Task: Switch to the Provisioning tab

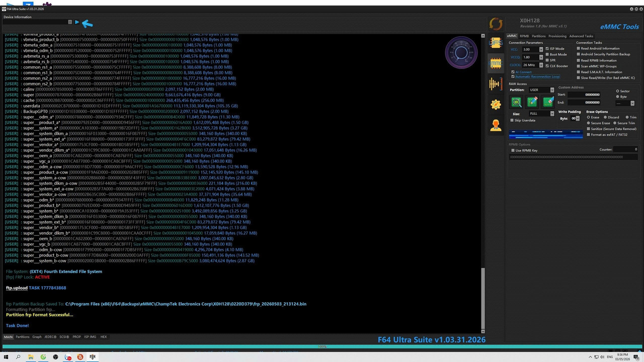Action: click(x=557, y=36)
